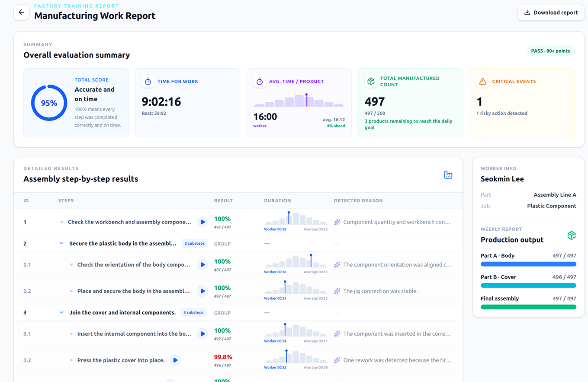Screen dimensions: 588x382
Task: Click the '3 substeps' badge
Action: tap(193, 313)
